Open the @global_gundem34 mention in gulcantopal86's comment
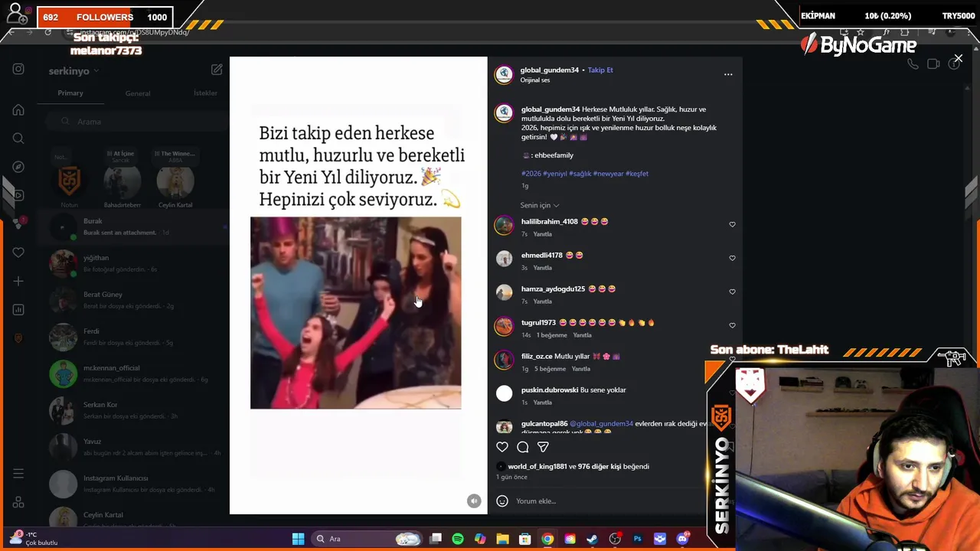Image resolution: width=980 pixels, height=551 pixels. click(x=601, y=423)
